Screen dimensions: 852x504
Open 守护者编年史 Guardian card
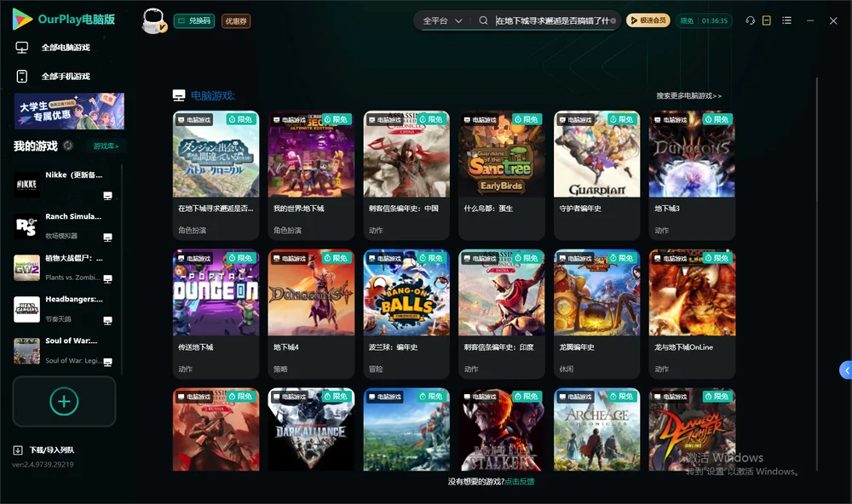[x=596, y=175]
